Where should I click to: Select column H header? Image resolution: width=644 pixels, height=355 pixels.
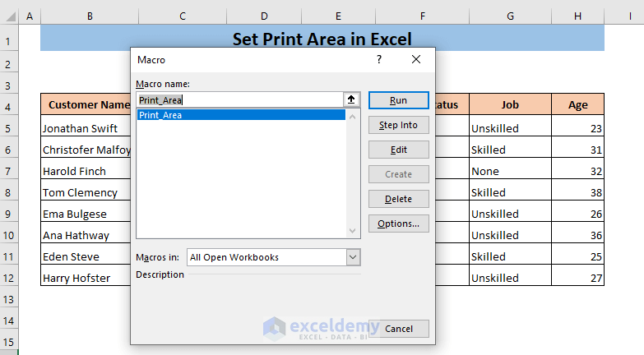(578, 16)
